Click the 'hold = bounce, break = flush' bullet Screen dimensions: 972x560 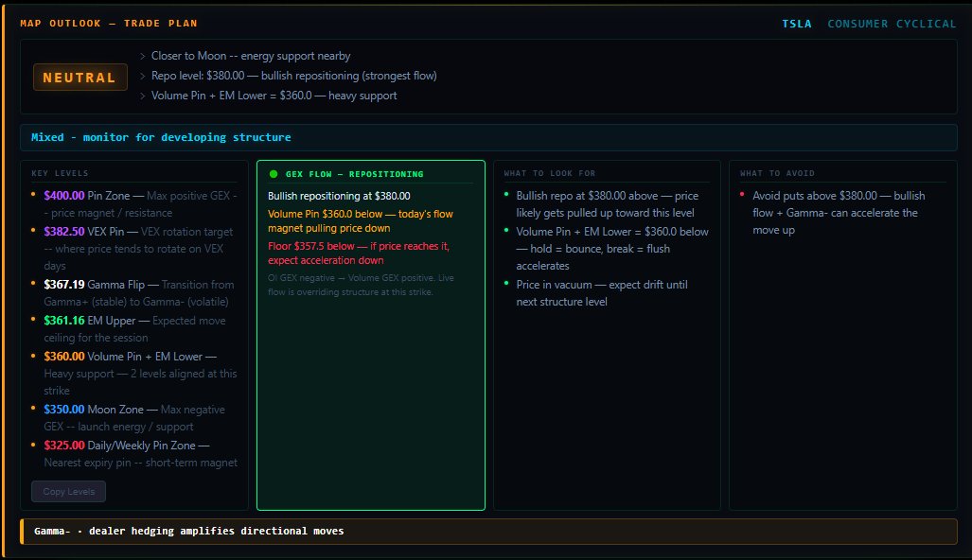click(611, 249)
